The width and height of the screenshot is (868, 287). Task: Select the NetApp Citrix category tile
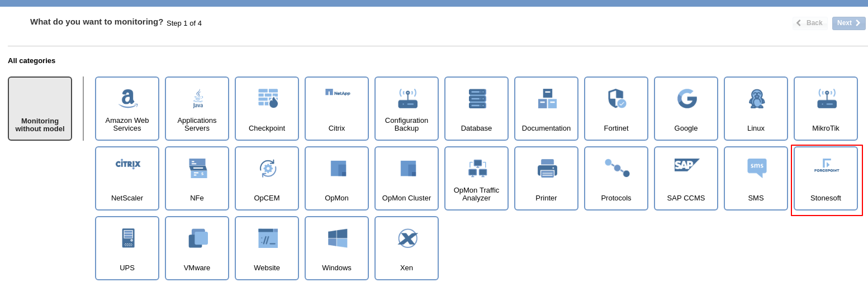point(336,108)
